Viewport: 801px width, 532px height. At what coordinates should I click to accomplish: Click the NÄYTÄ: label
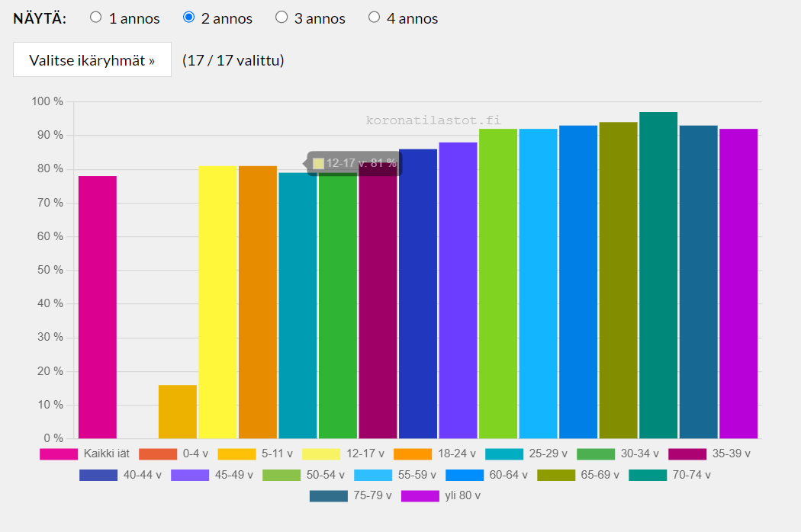click(x=40, y=18)
